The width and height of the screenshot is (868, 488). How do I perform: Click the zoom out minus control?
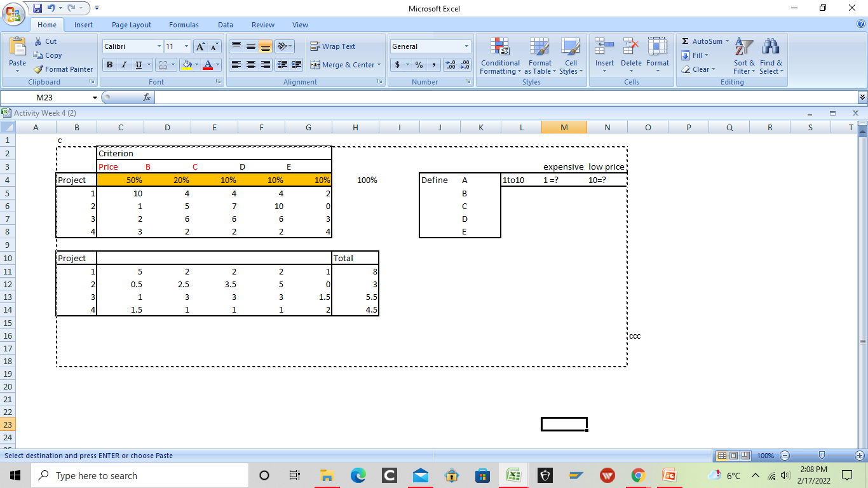(x=784, y=456)
